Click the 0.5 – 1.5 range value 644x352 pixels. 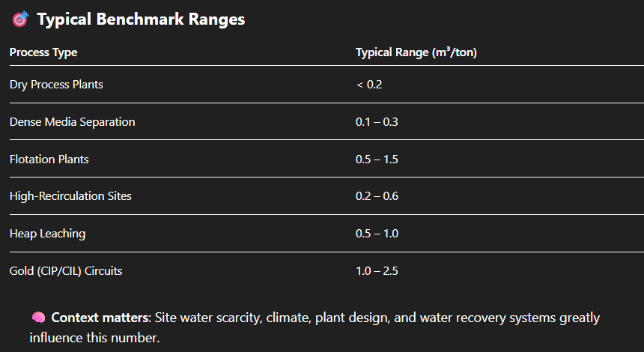(377, 159)
